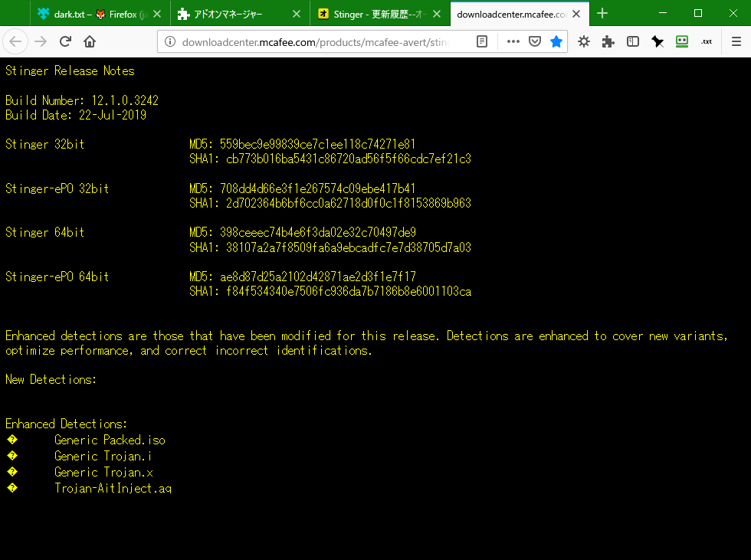Reload the current page

(66, 41)
